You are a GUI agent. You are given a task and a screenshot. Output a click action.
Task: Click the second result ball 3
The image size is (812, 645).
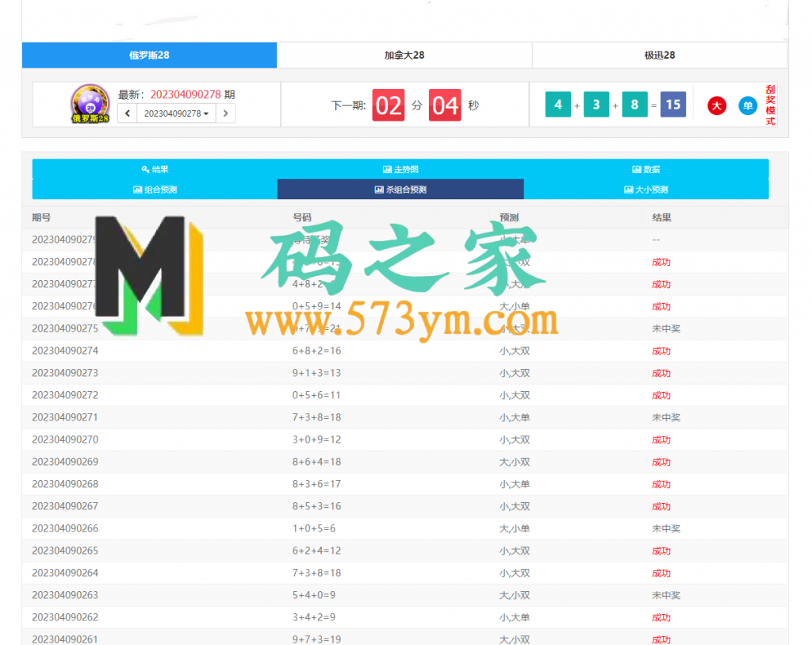[x=596, y=105]
